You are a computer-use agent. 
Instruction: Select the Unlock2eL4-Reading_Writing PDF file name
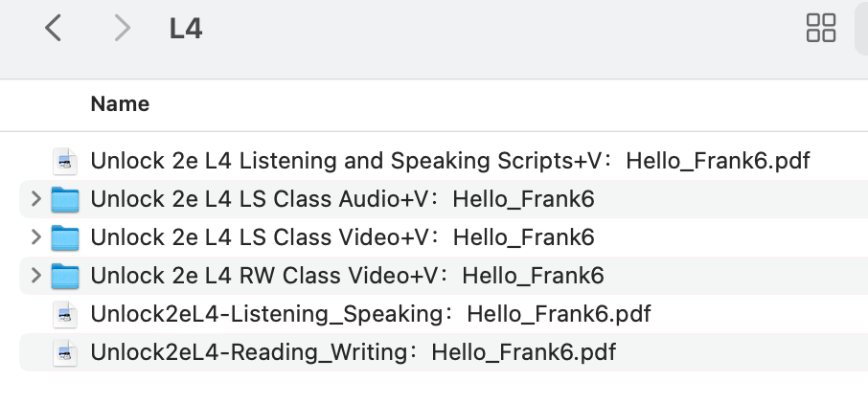[x=354, y=352]
